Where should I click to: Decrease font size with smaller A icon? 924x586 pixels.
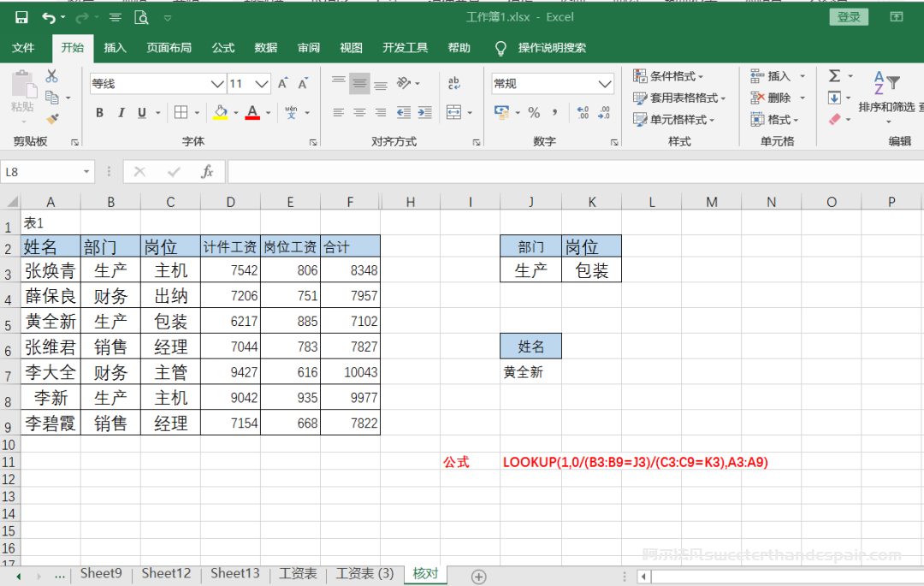coord(303,84)
